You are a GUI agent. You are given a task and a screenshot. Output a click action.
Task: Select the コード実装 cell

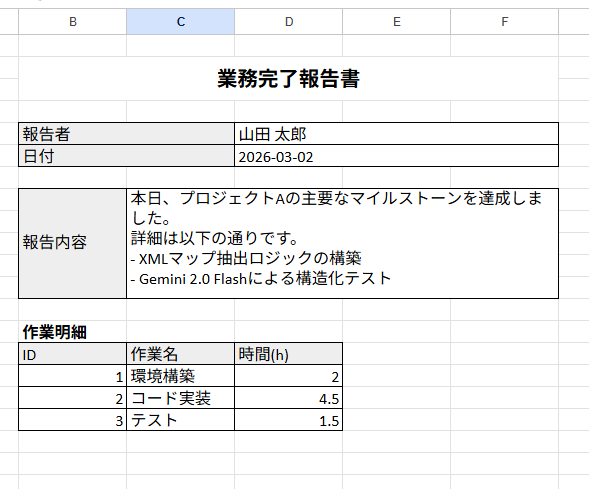pos(181,398)
